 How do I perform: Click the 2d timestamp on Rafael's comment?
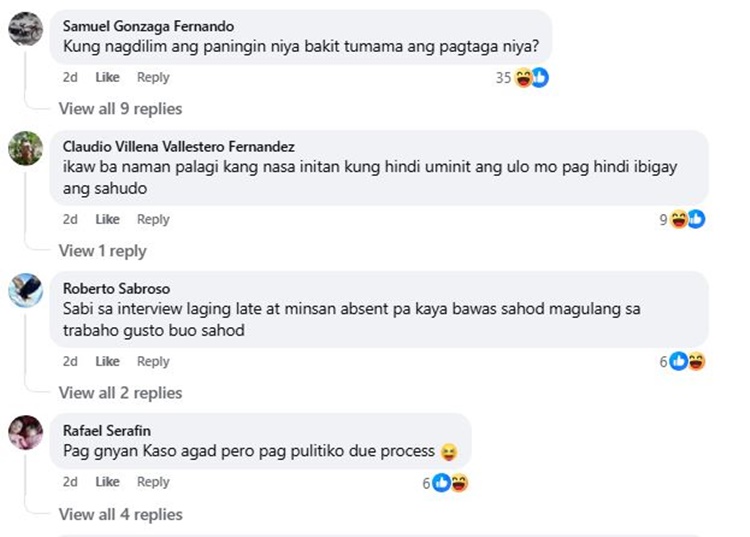click(70, 482)
